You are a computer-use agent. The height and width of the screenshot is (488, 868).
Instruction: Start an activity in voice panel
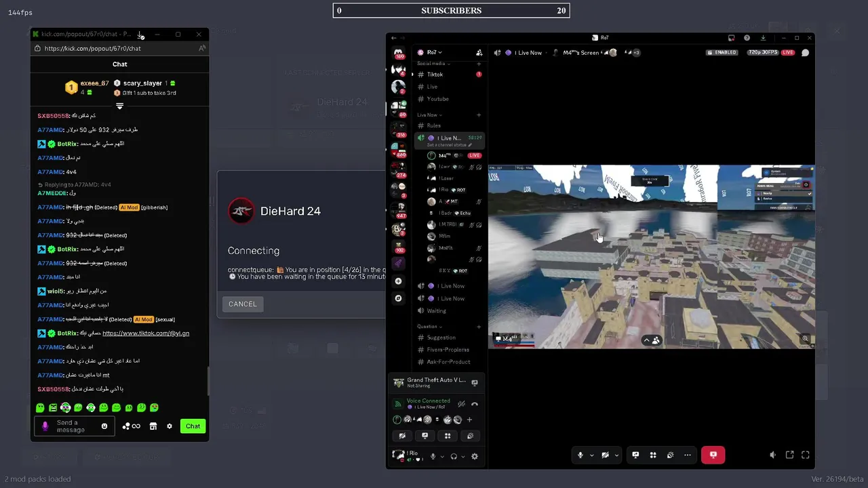(x=448, y=436)
